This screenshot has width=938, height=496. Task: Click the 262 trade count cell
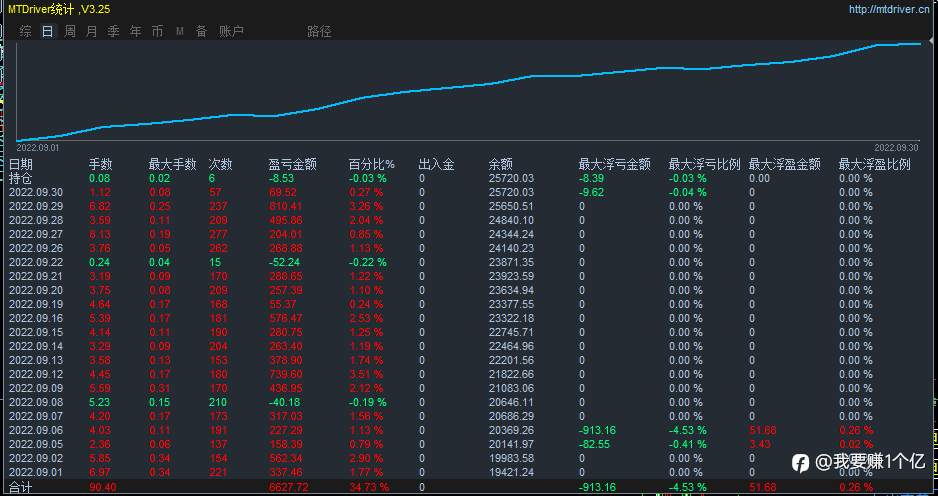tap(218, 248)
